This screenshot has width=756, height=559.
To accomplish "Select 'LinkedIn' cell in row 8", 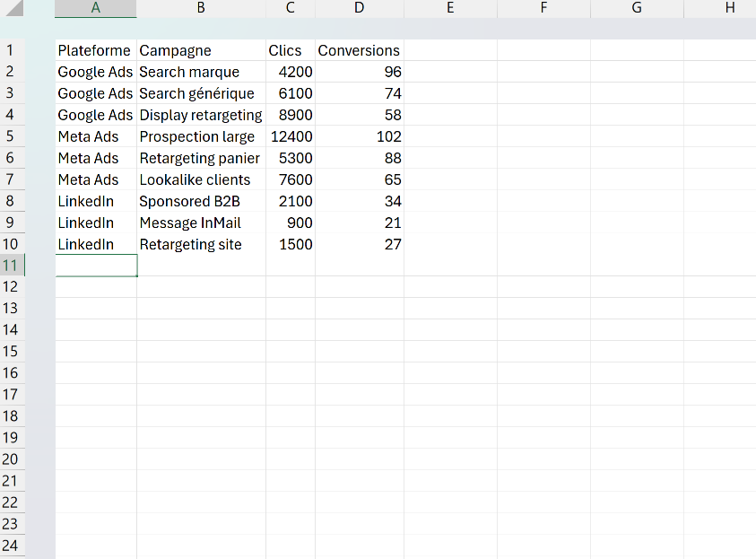I will tap(96, 201).
